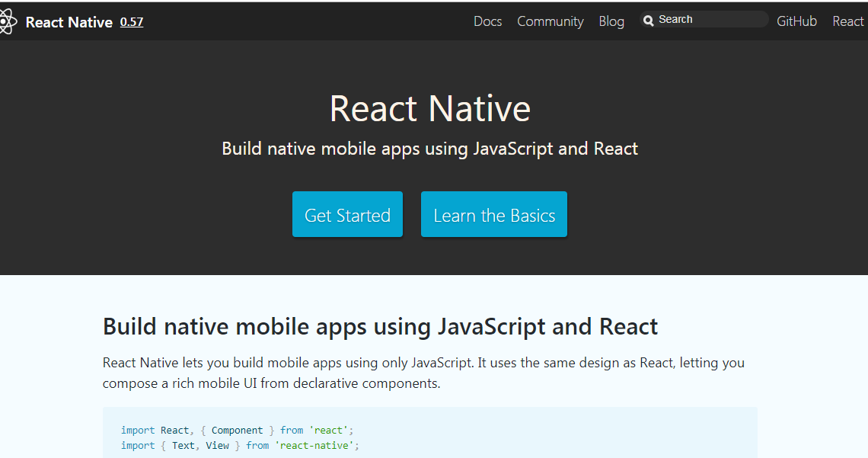Click the large React Native hero title
Screen dimensions: 868x458
pyautogui.click(x=429, y=108)
